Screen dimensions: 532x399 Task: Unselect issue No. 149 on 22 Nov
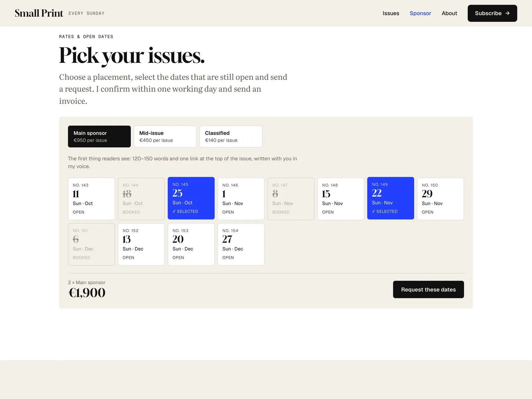[391, 198]
